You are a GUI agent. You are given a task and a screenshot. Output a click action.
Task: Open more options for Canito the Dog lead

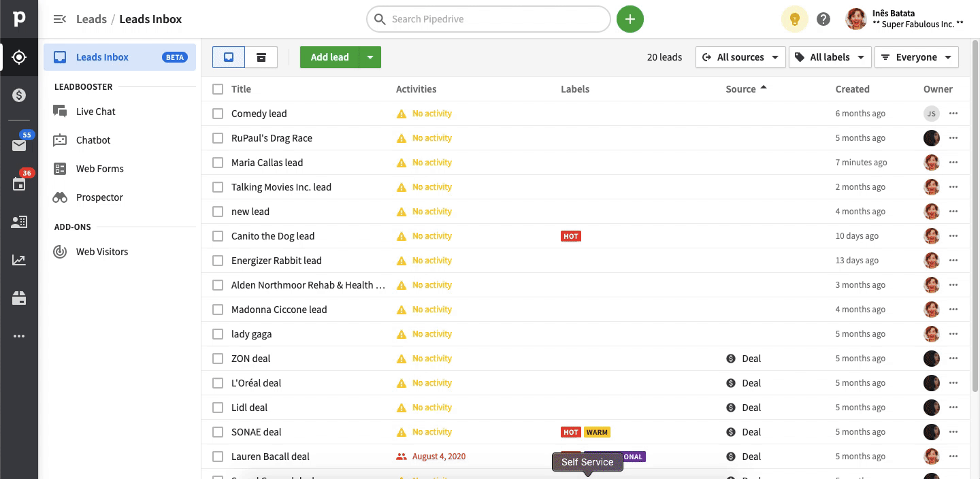point(953,236)
